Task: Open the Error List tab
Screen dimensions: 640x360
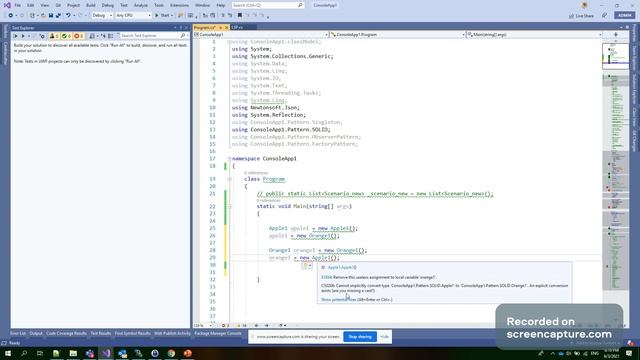Action: pyautogui.click(x=18, y=333)
